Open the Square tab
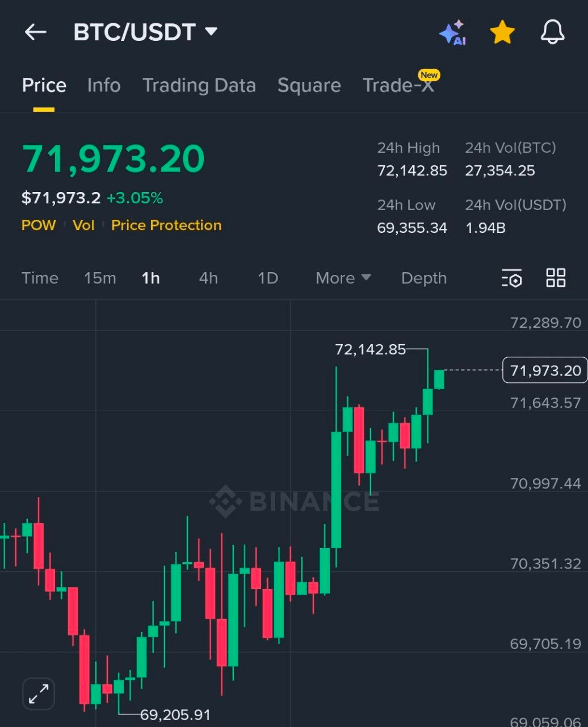 point(309,85)
